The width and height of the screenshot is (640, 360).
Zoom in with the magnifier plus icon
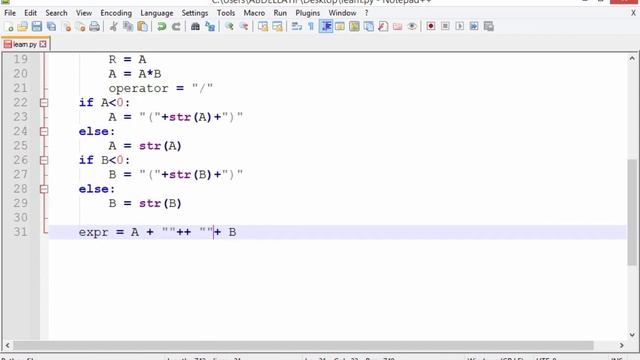tap(229, 27)
